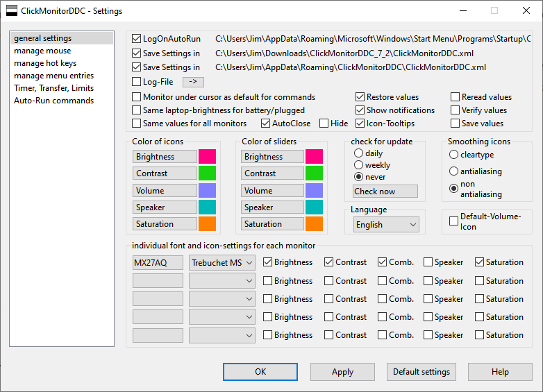Click the MX27AQ monitor name field

pyautogui.click(x=158, y=262)
